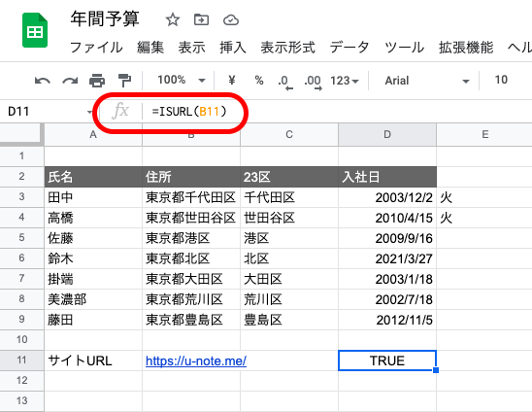This screenshot has height=412, width=532.
Task: Format as yen currency
Action: tap(232, 81)
